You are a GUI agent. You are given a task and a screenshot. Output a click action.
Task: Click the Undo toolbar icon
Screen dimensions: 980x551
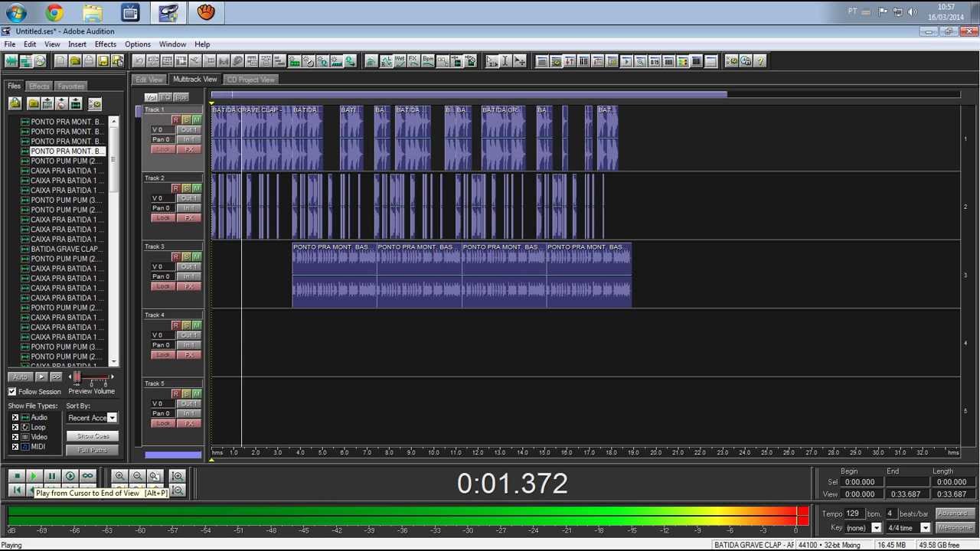(139, 61)
